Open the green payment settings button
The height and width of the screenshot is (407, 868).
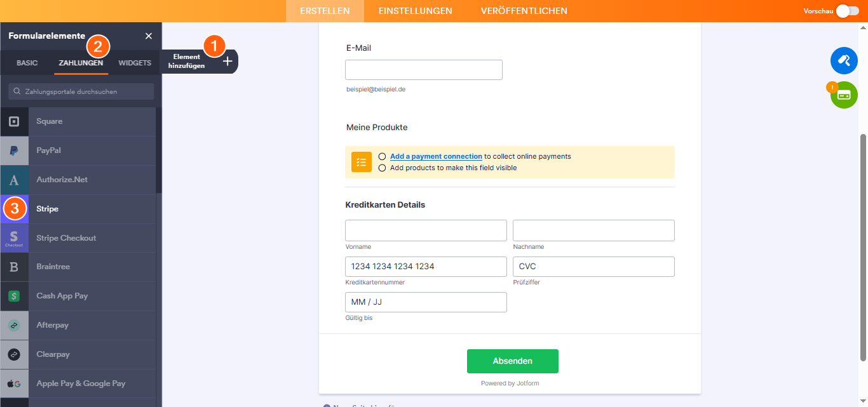pyautogui.click(x=844, y=95)
